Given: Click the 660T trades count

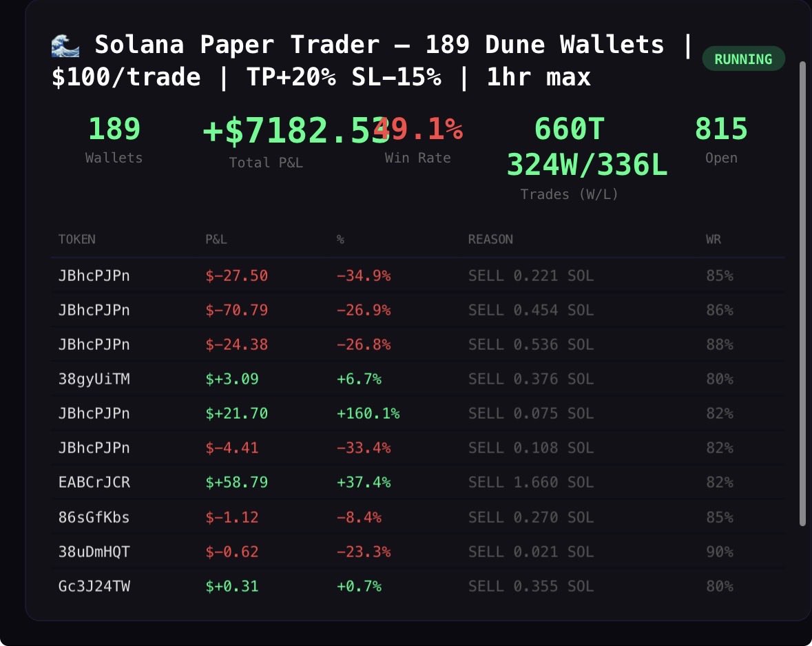Looking at the screenshot, I should click(569, 129).
